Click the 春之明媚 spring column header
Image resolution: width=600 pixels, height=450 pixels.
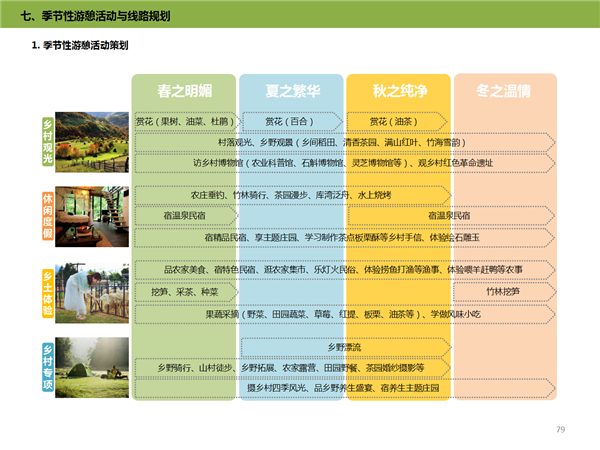[185, 91]
